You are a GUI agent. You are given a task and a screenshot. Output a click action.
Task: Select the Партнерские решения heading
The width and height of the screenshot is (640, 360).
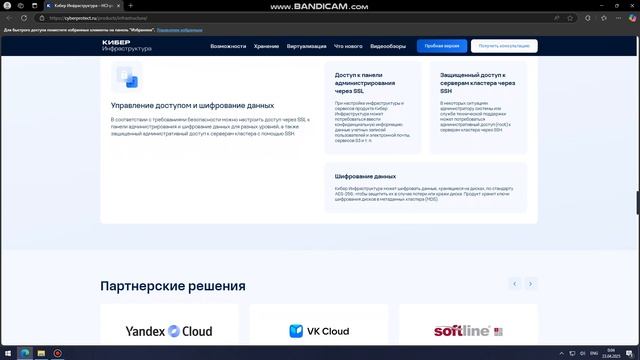point(173,286)
